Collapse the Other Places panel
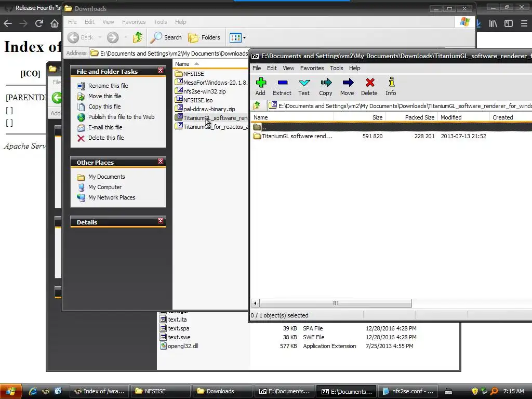 [161, 161]
